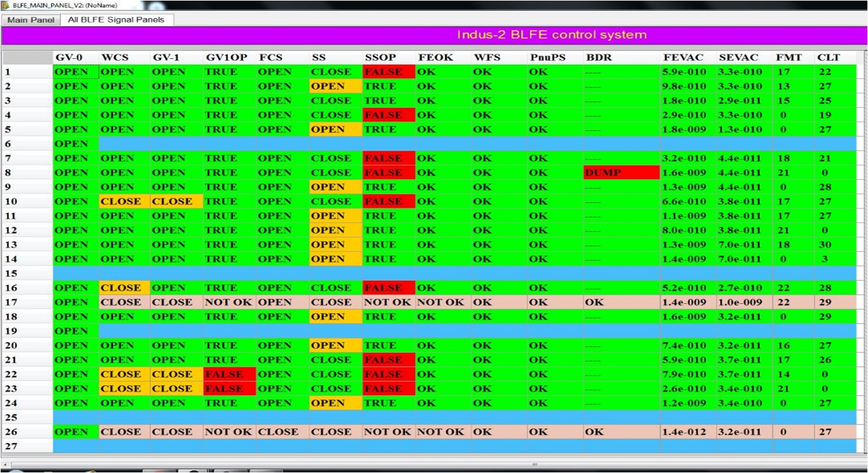Select the All BLFE Signal Panels tab
The image size is (868, 473).
click(x=116, y=19)
